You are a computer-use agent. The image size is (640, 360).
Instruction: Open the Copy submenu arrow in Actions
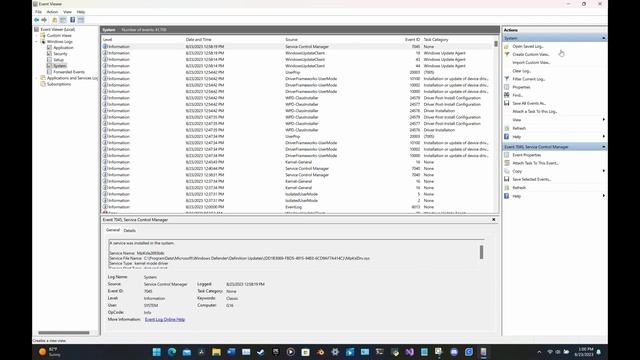604,171
